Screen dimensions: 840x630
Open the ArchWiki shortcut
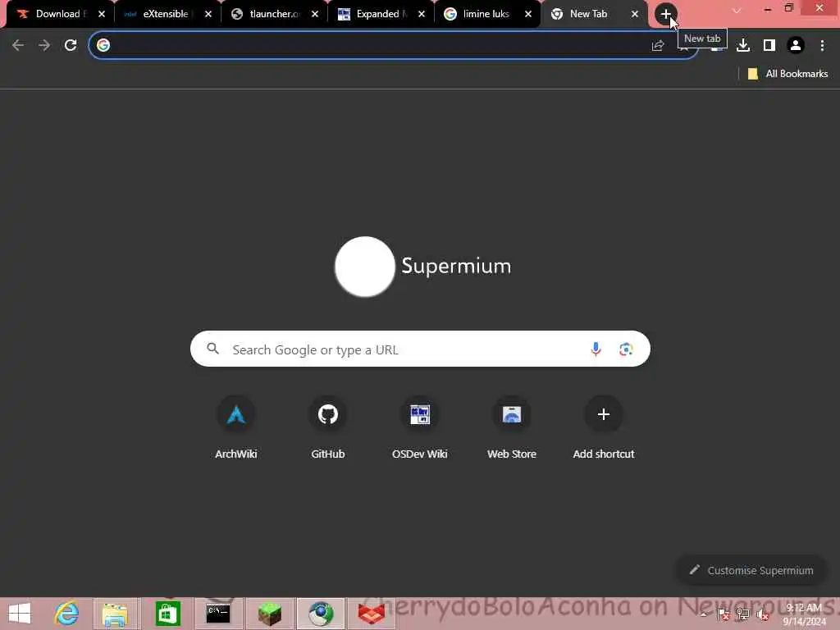(236, 428)
